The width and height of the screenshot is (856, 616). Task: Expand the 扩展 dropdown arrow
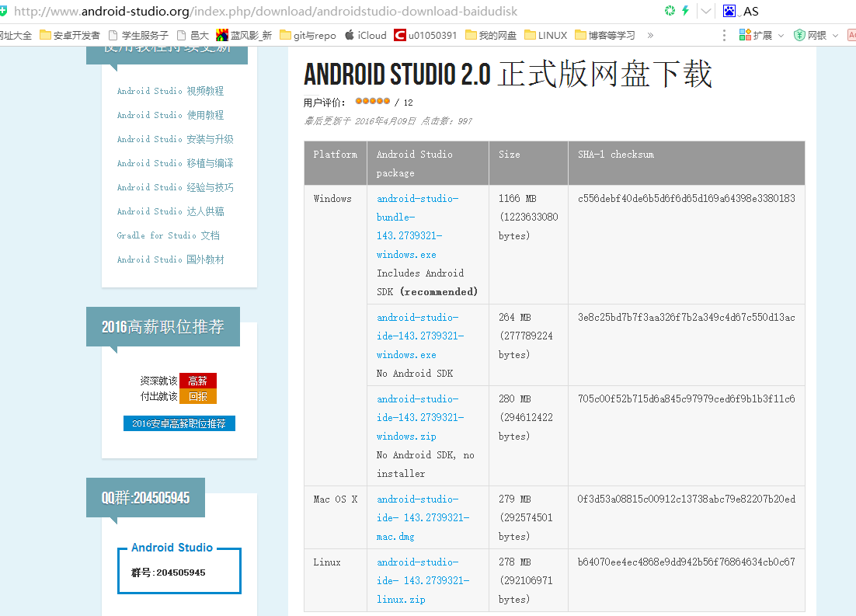[x=781, y=36]
